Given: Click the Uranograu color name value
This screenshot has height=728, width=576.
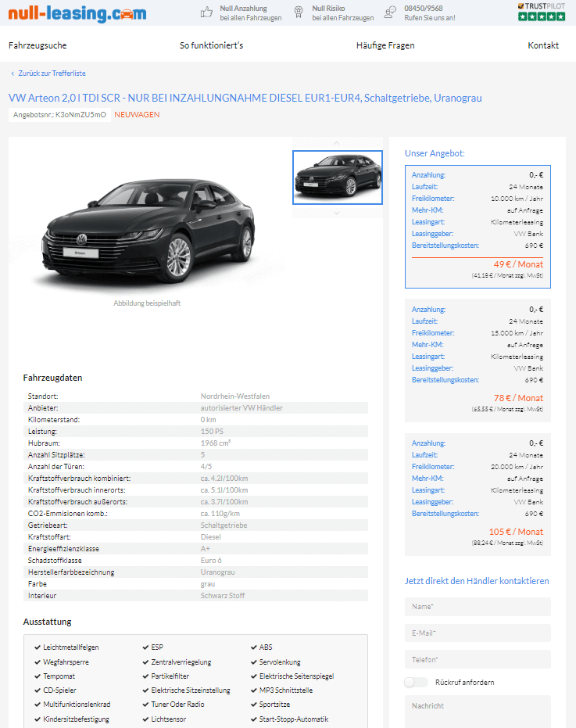Looking at the screenshot, I should click(218, 572).
